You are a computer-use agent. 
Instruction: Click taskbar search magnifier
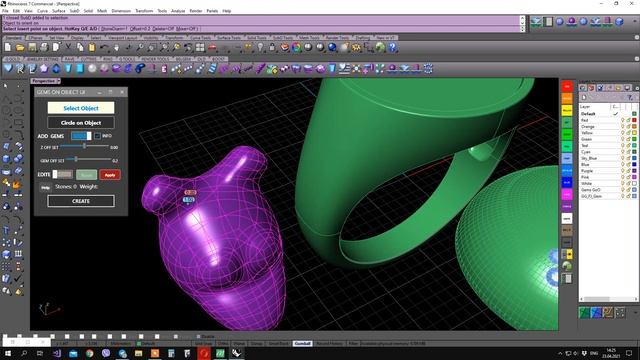pyautogui.click(x=24, y=353)
